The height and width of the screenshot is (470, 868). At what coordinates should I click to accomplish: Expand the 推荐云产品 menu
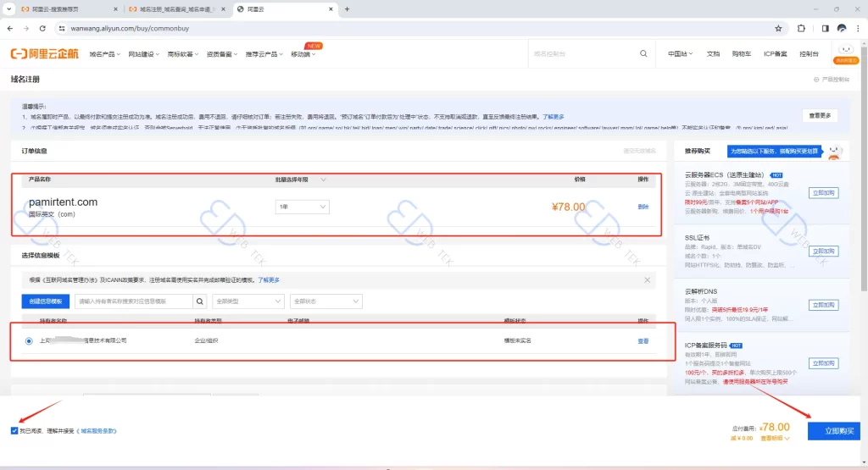264,54
